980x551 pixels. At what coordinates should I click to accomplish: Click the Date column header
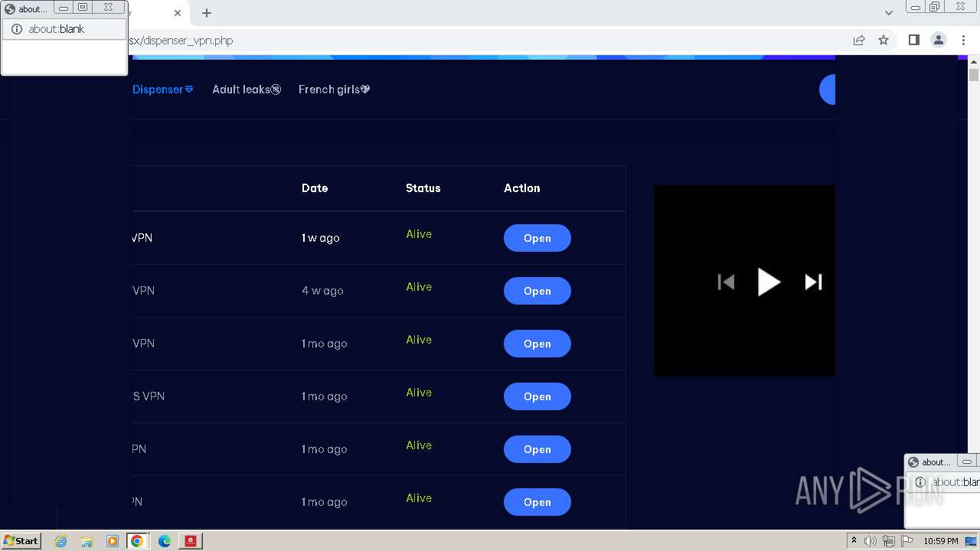tap(315, 188)
